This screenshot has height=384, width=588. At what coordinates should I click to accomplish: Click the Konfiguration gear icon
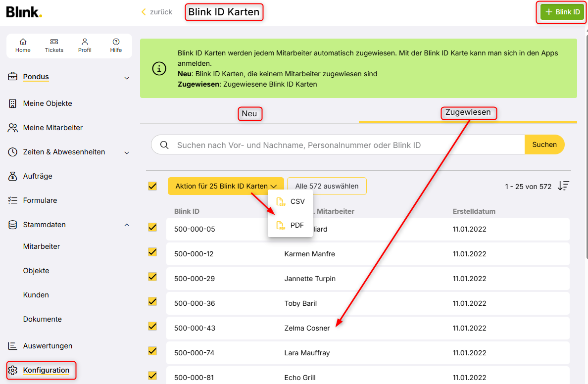(x=13, y=370)
